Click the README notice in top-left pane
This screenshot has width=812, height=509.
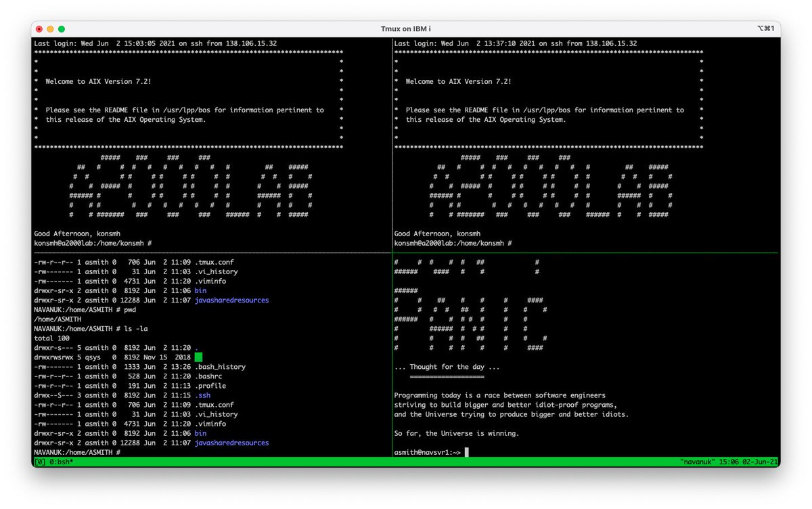click(x=185, y=114)
